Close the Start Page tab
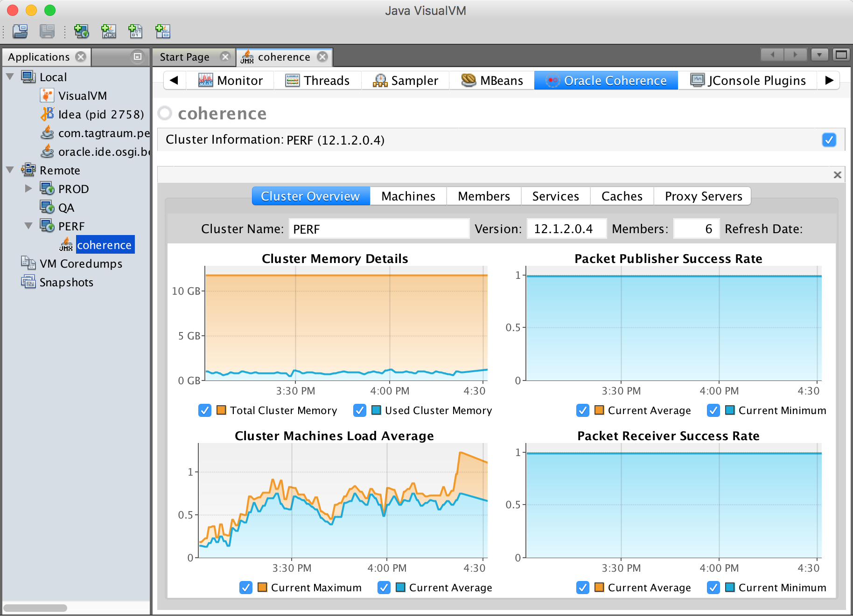The height and width of the screenshot is (616, 853). [x=225, y=57]
